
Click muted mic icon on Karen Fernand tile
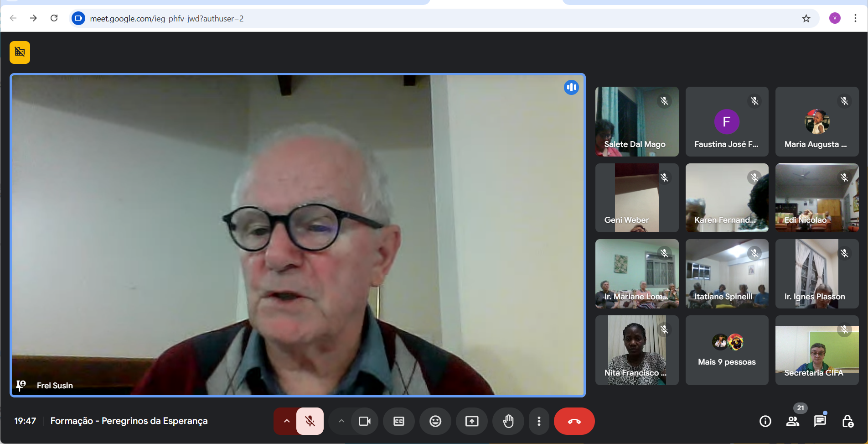coord(754,178)
